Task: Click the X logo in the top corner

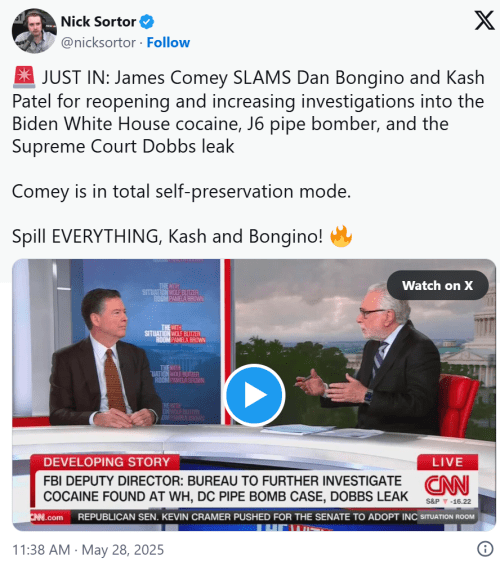Action: pos(484,20)
